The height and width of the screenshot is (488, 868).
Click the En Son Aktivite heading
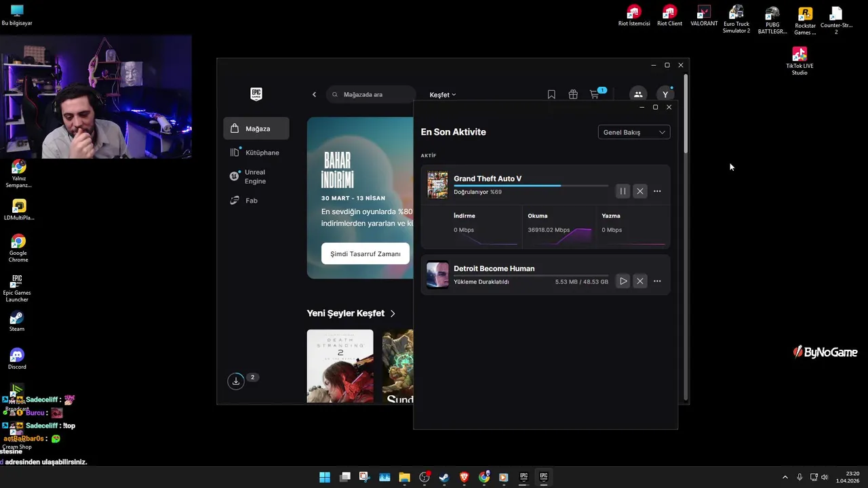point(453,132)
